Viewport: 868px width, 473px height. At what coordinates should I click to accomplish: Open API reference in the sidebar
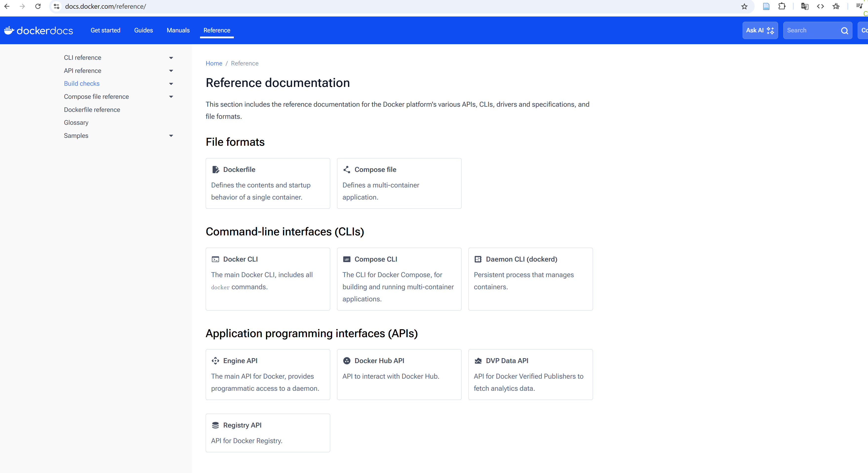[x=82, y=71]
